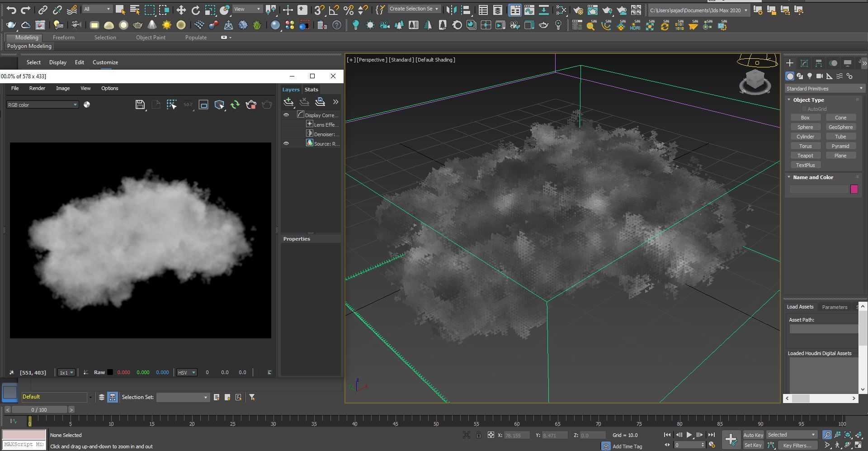Screen dimensions: 868x451
Task: Activate the Select and Rotate tool
Action: (195, 9)
